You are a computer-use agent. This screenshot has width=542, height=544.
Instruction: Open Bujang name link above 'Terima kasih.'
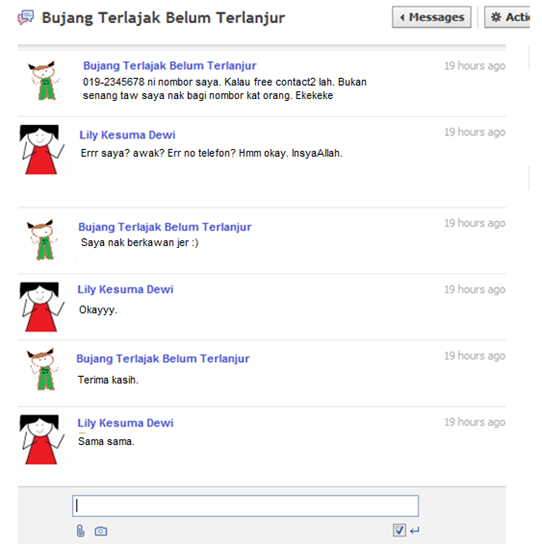(x=163, y=359)
